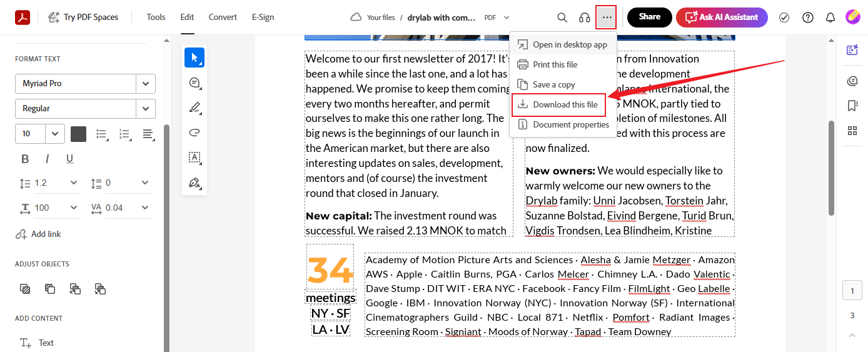The image size is (868, 352).
Task: Click the current page number 1 box
Action: click(x=852, y=291)
